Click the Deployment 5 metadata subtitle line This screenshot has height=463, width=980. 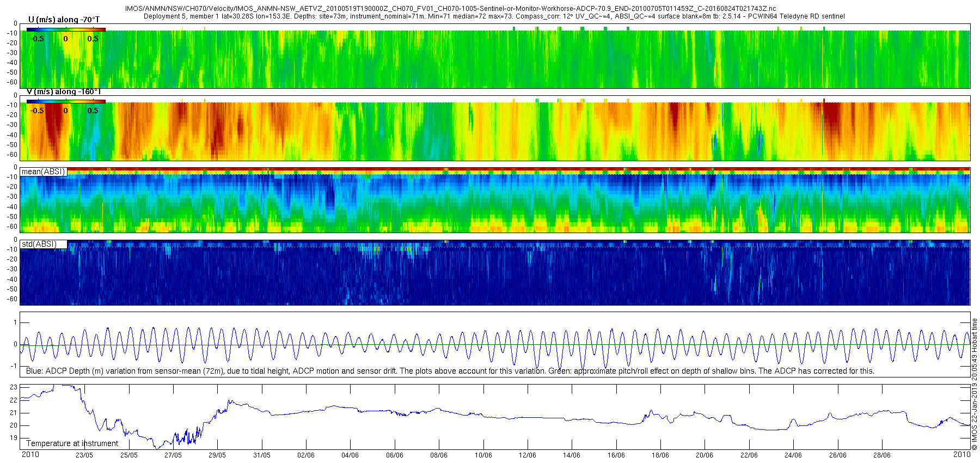(494, 16)
